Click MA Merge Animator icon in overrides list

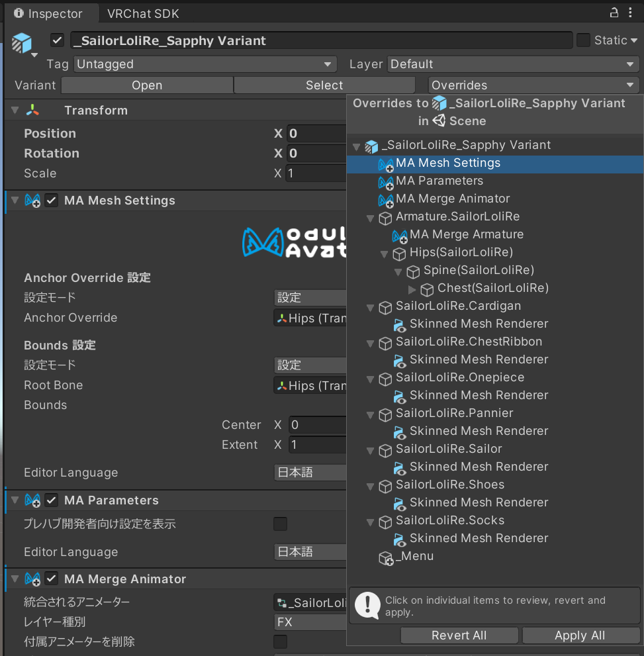pyautogui.click(x=386, y=200)
